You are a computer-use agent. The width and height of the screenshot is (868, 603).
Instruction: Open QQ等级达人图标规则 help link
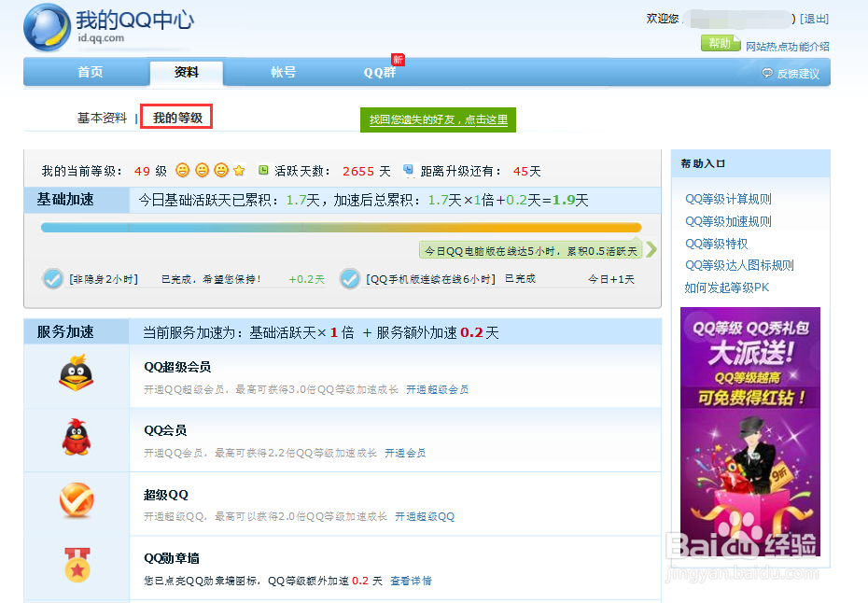pyautogui.click(x=739, y=265)
